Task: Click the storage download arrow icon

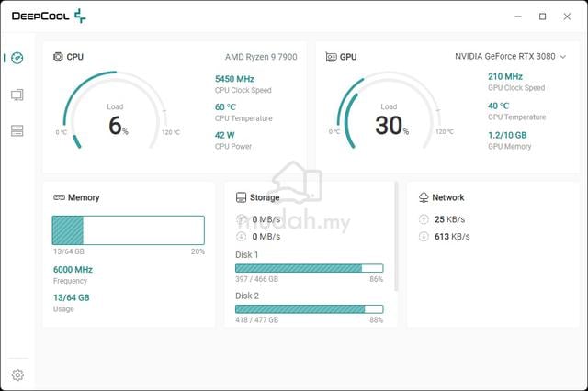Action: point(241,236)
